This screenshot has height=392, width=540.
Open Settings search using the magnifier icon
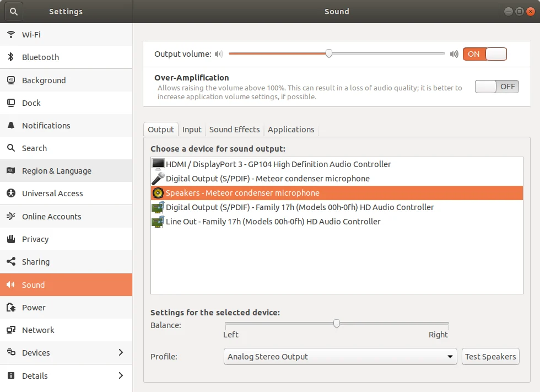tap(13, 11)
